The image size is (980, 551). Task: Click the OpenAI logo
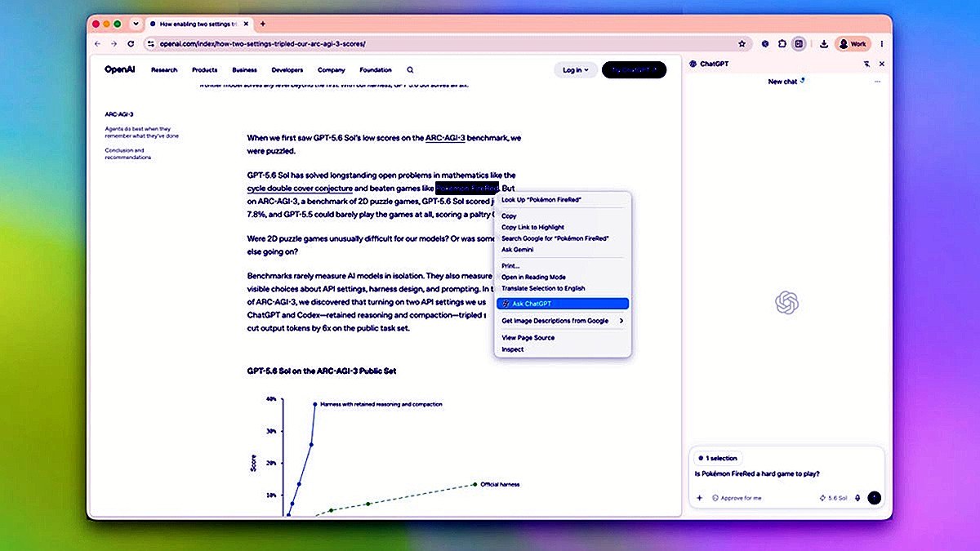[119, 69]
